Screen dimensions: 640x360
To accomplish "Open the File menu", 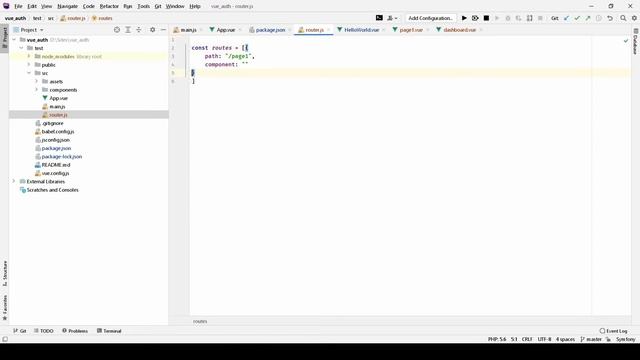I will coord(18,6).
